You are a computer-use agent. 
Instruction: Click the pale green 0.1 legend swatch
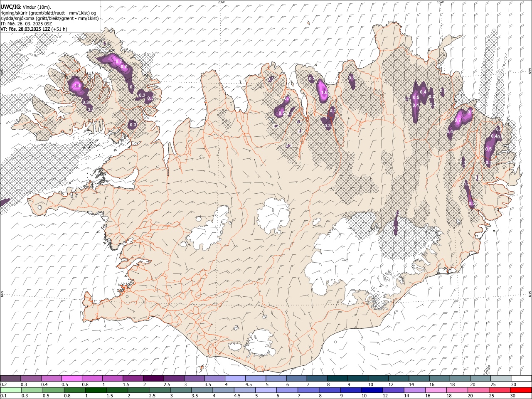[11, 390]
